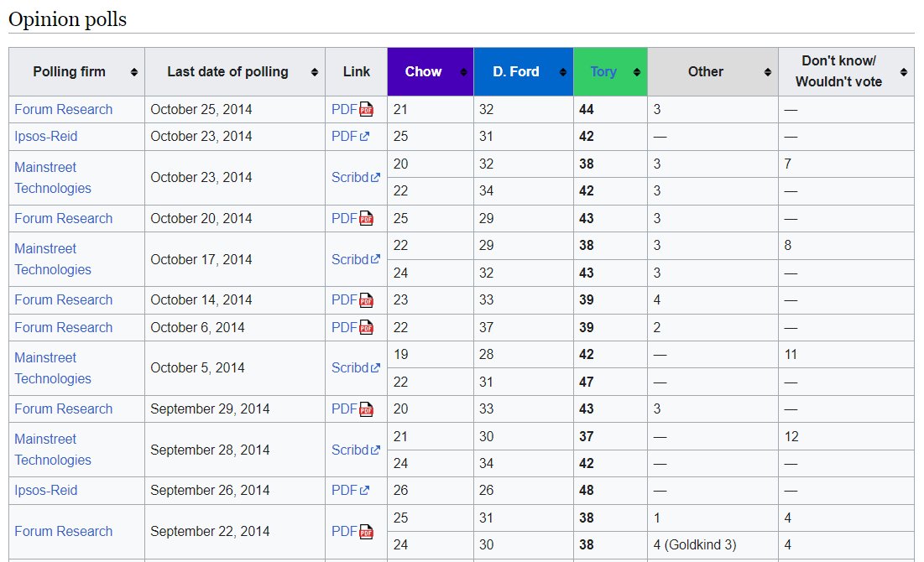Click sort arrows in the Tory column header

tap(638, 72)
